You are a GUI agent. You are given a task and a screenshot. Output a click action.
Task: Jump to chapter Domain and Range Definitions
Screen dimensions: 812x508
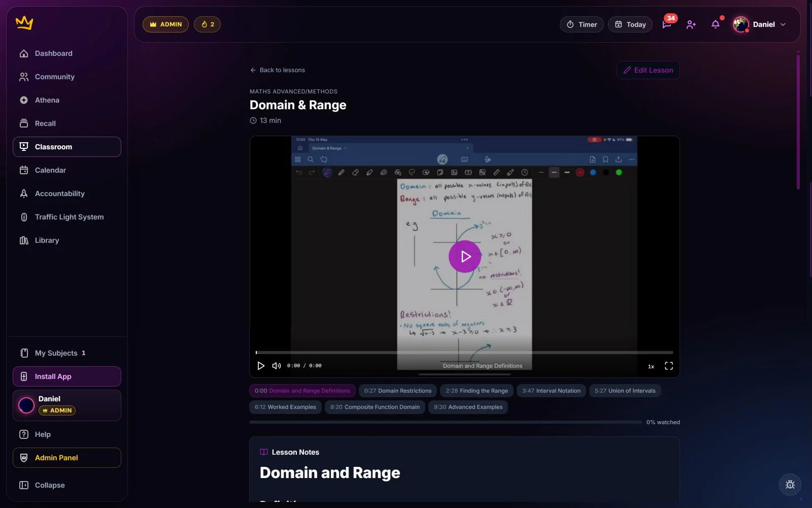pos(302,391)
